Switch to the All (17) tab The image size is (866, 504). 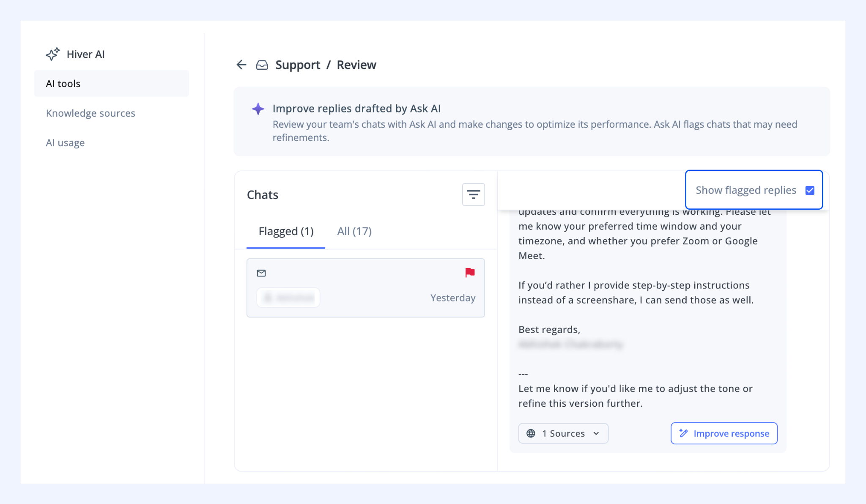[354, 231]
